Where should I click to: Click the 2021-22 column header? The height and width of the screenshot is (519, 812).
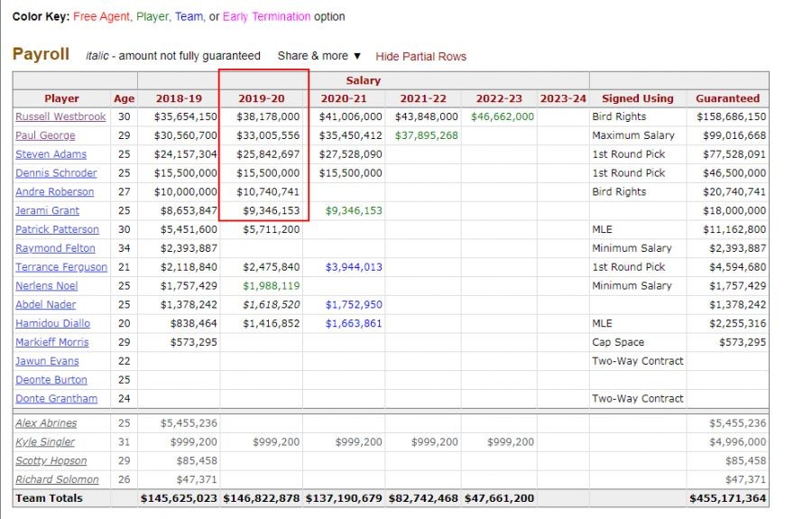423,98
